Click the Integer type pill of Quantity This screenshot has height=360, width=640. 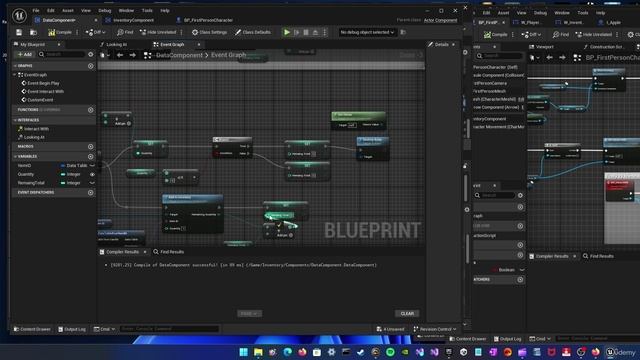click(71, 174)
